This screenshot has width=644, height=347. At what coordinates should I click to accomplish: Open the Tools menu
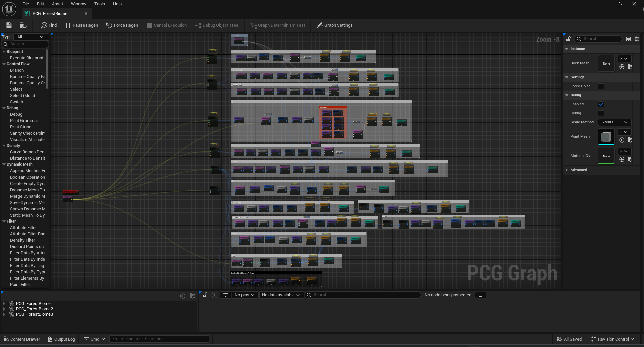[x=100, y=4]
